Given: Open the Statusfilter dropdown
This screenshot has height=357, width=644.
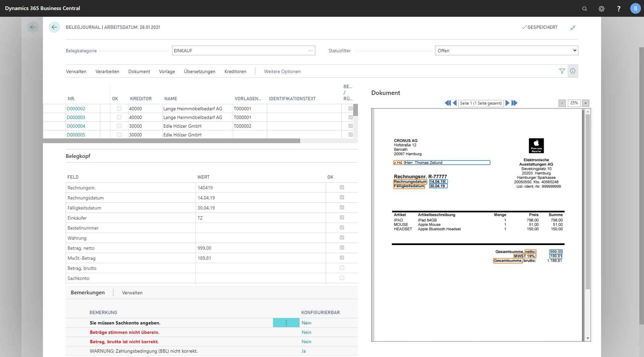Looking at the screenshot, I should point(506,51).
